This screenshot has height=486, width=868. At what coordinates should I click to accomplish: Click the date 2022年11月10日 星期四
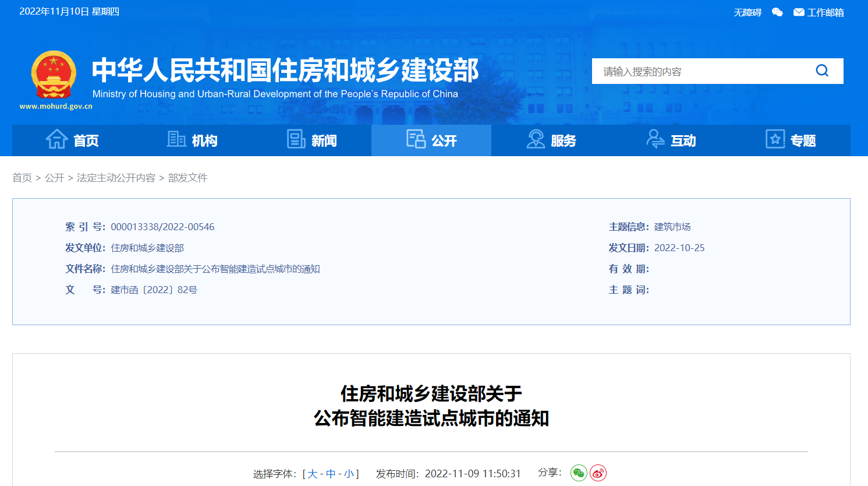[69, 12]
